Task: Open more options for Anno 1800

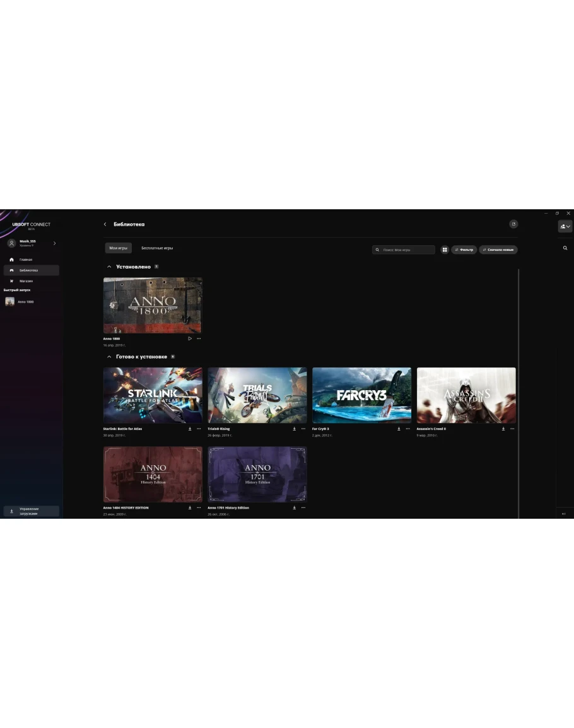Action: click(199, 339)
